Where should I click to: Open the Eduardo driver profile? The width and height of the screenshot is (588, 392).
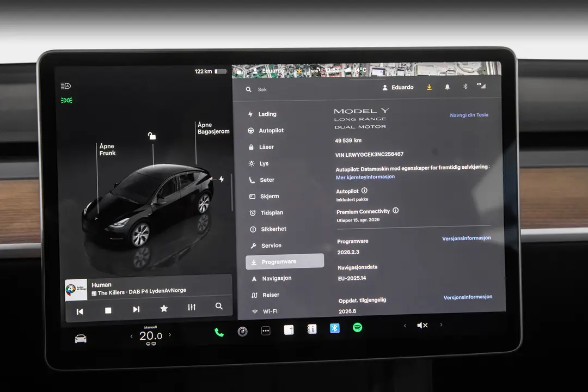[x=398, y=88]
